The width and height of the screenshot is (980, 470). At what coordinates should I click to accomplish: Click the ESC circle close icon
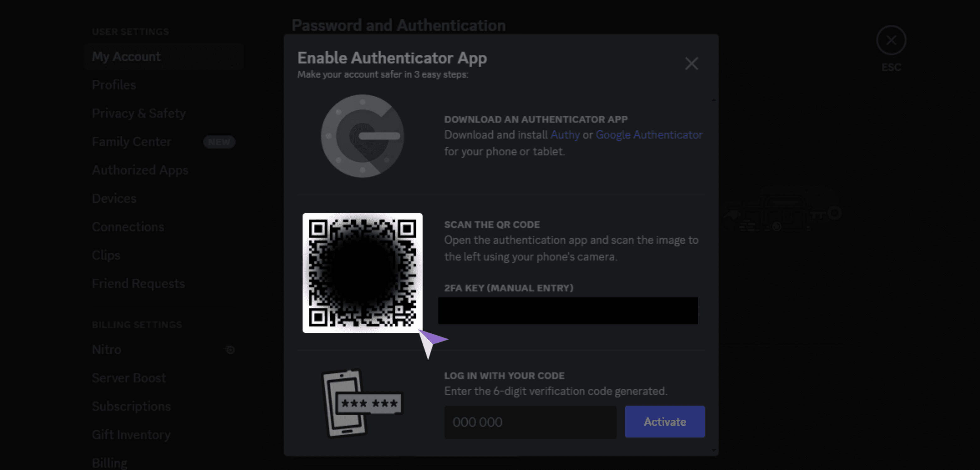point(891,40)
